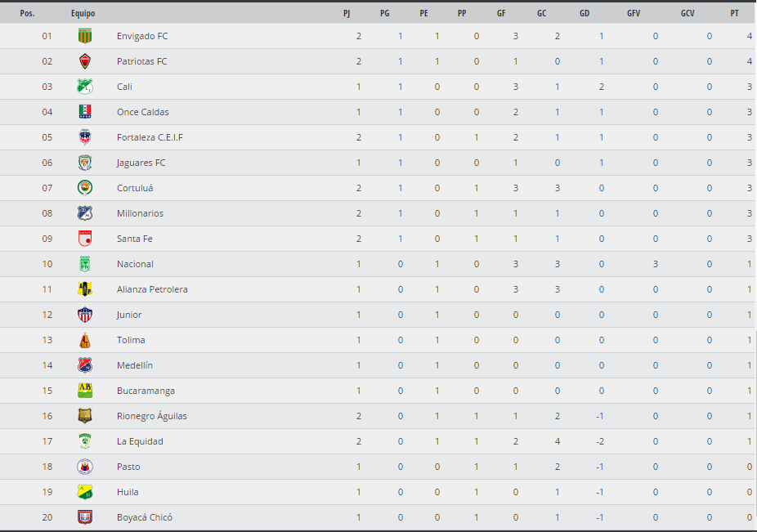Screen dimensions: 757x532
Task: Click the Once Caldas crest icon
Action: [84, 112]
